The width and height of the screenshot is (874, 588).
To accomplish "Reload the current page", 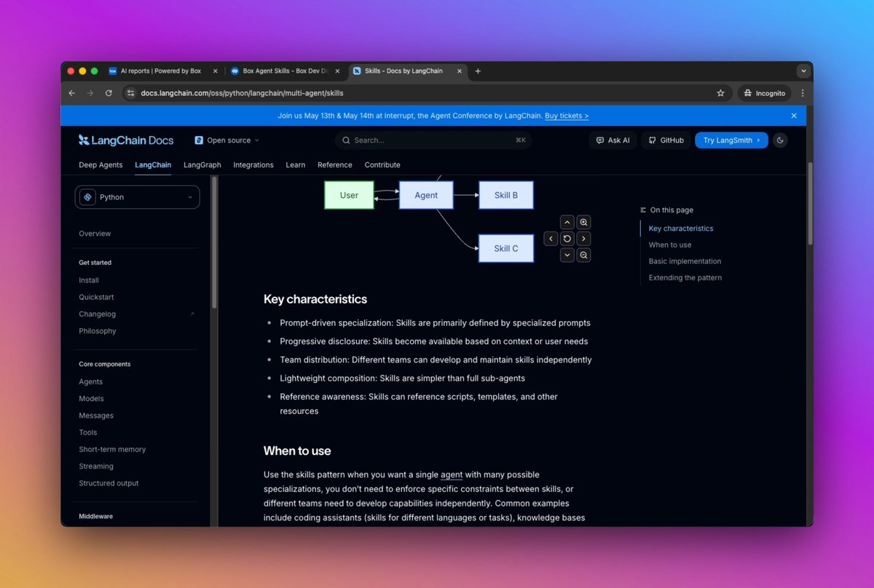I will (x=109, y=93).
